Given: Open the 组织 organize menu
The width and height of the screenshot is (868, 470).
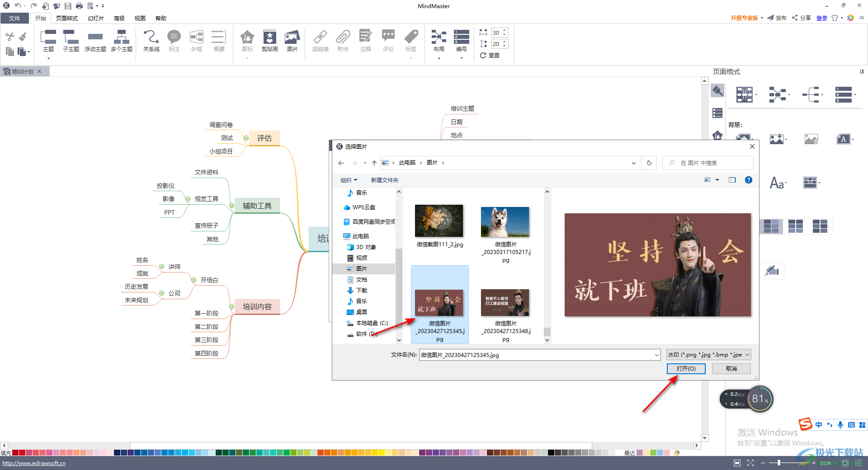Looking at the screenshot, I should (x=349, y=180).
